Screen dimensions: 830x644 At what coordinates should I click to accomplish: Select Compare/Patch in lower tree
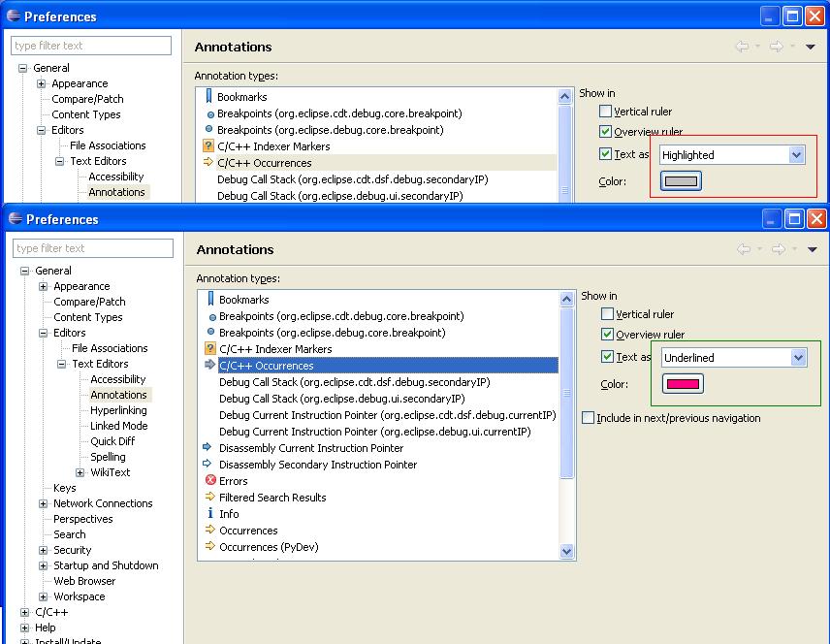[x=89, y=302]
